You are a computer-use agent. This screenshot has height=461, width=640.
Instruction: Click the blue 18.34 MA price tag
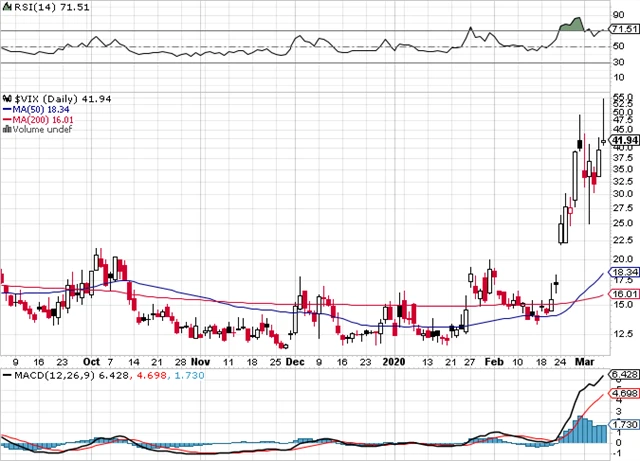click(x=624, y=272)
